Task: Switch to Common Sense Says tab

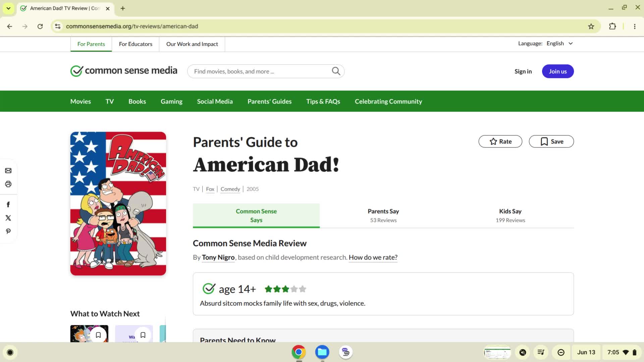Action: (256, 216)
